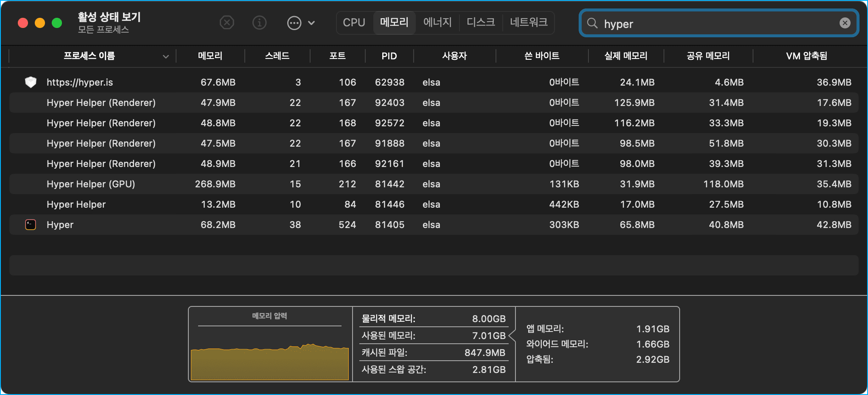Click the 캐시된 파일 847.9MB entry
868x395 pixels.
coord(433,353)
